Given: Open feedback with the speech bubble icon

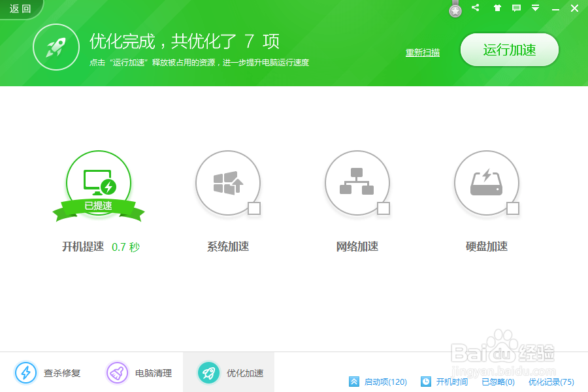Looking at the screenshot, I should tap(517, 8).
